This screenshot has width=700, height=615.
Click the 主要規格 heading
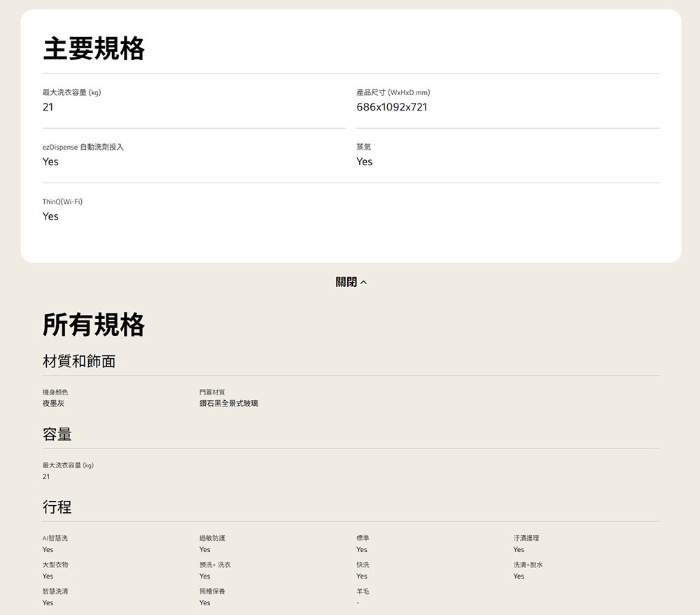point(94,49)
